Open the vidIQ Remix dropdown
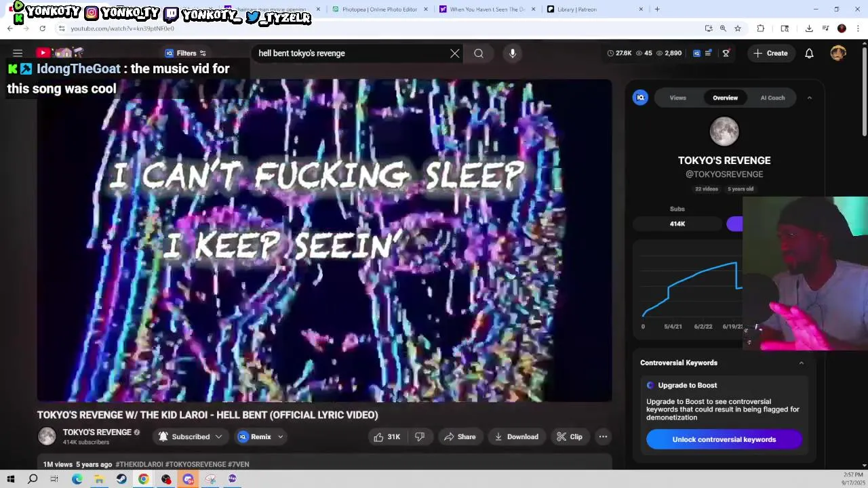The width and height of the screenshot is (868, 488). tap(261, 436)
